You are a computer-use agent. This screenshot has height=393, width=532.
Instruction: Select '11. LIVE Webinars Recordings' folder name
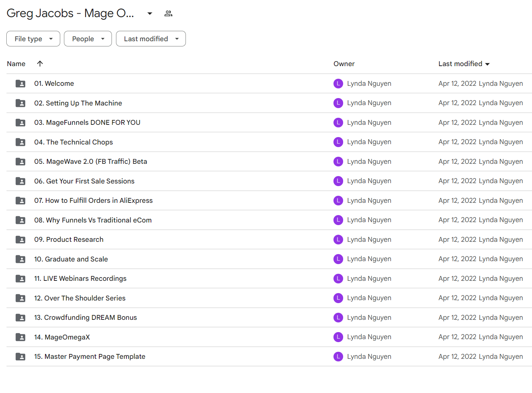[80, 279]
